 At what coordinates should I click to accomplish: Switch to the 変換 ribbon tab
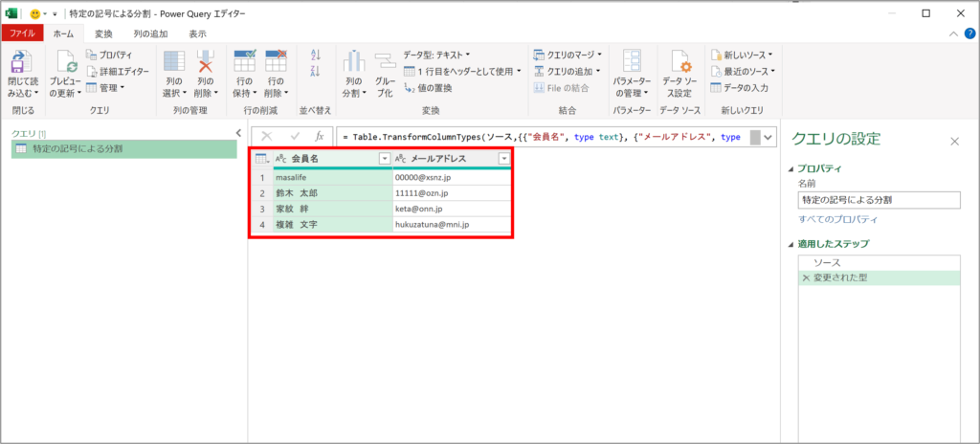point(103,33)
